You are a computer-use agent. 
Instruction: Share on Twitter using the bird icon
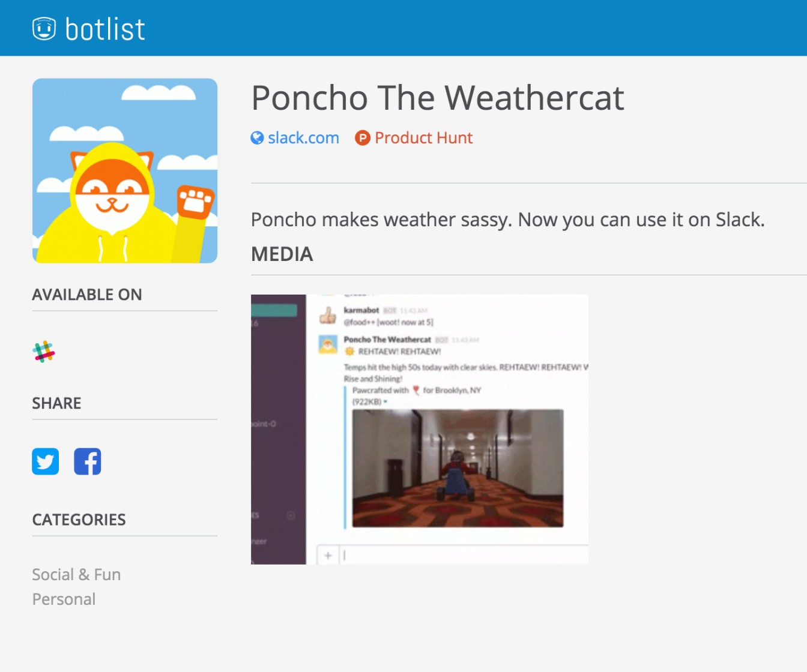click(46, 461)
